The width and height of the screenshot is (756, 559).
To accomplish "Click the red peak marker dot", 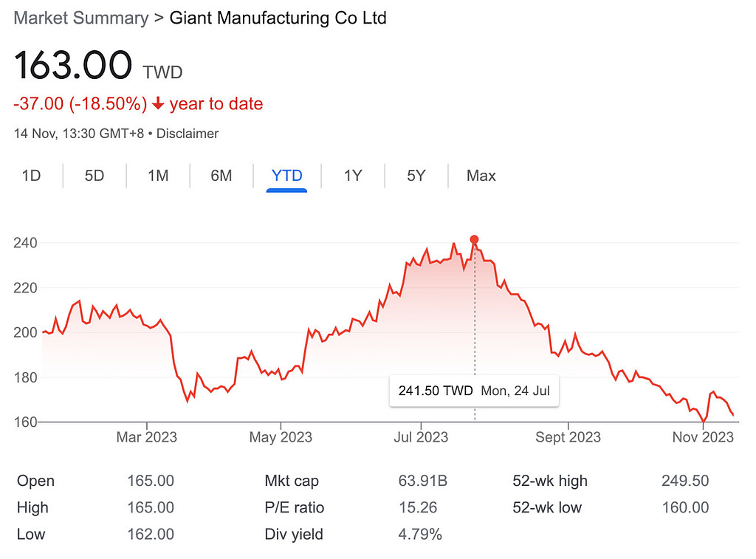I will tap(474, 239).
